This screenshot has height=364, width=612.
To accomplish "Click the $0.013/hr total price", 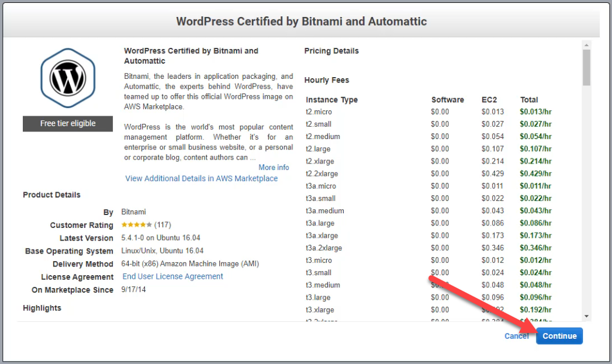I will 535,112.
